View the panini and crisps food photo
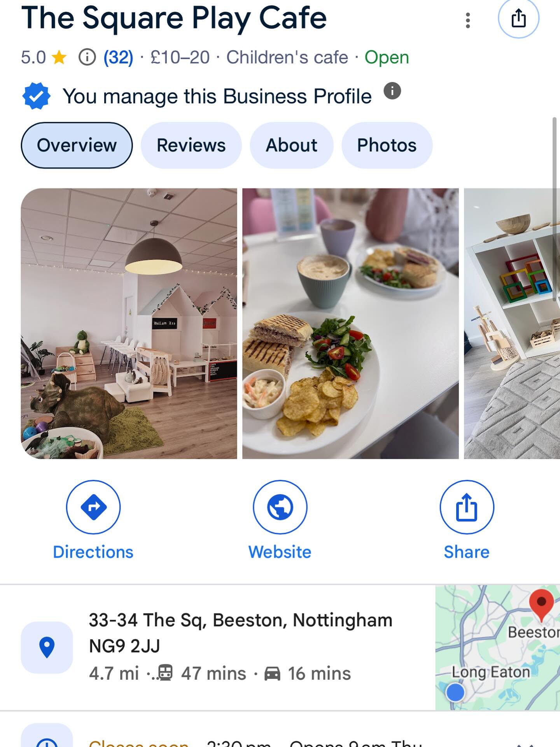 [x=350, y=324]
